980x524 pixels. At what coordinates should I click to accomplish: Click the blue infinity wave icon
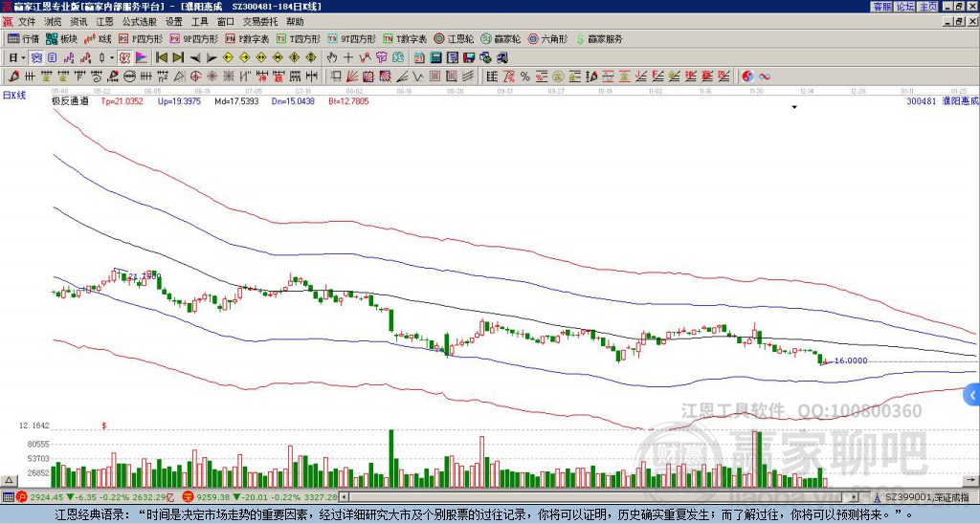[764, 76]
